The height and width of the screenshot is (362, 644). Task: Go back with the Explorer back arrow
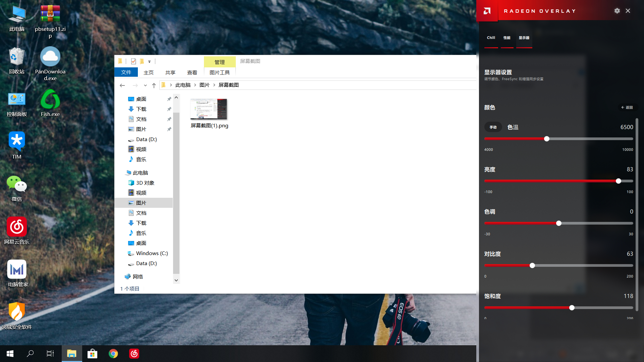[122, 85]
